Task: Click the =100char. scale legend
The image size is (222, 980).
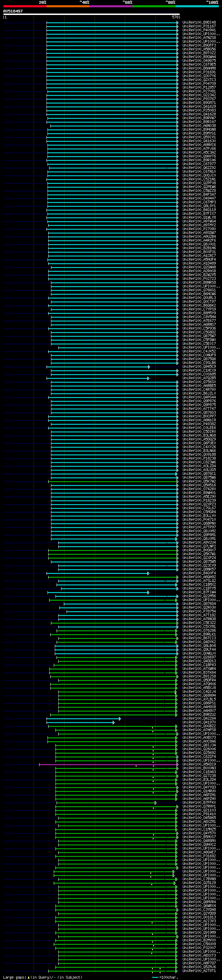Action: point(165,977)
